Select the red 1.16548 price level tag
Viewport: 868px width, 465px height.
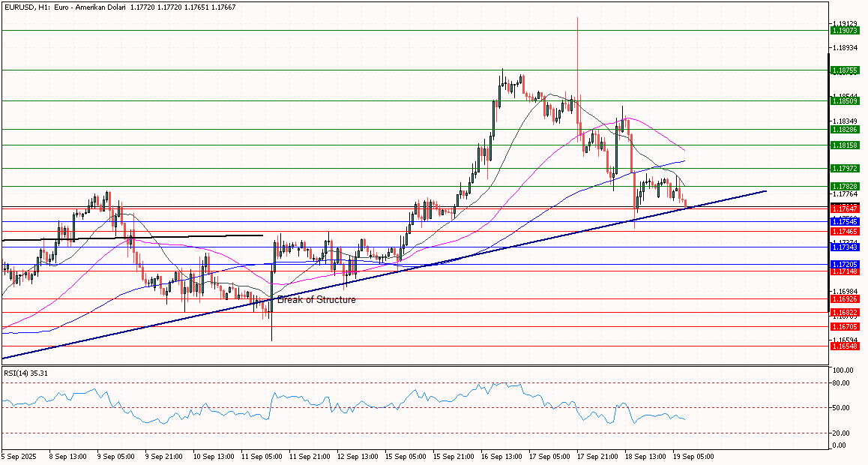pyautogui.click(x=845, y=346)
